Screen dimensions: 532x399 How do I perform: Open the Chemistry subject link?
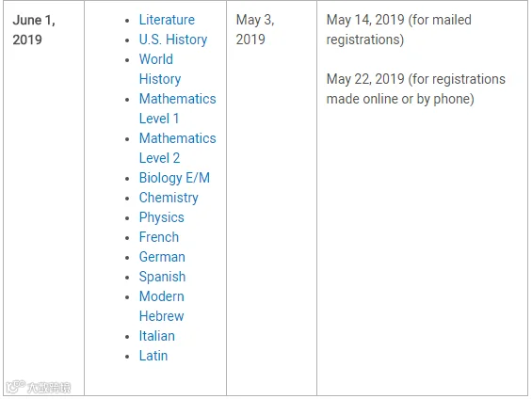(x=169, y=198)
